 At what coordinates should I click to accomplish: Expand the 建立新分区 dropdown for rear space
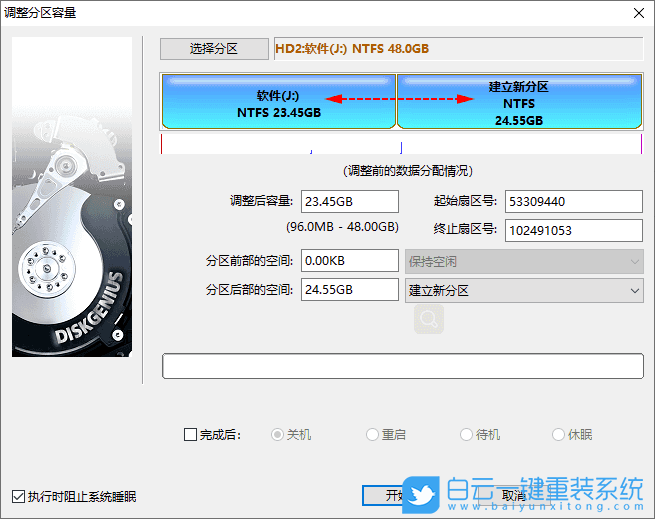(523, 290)
